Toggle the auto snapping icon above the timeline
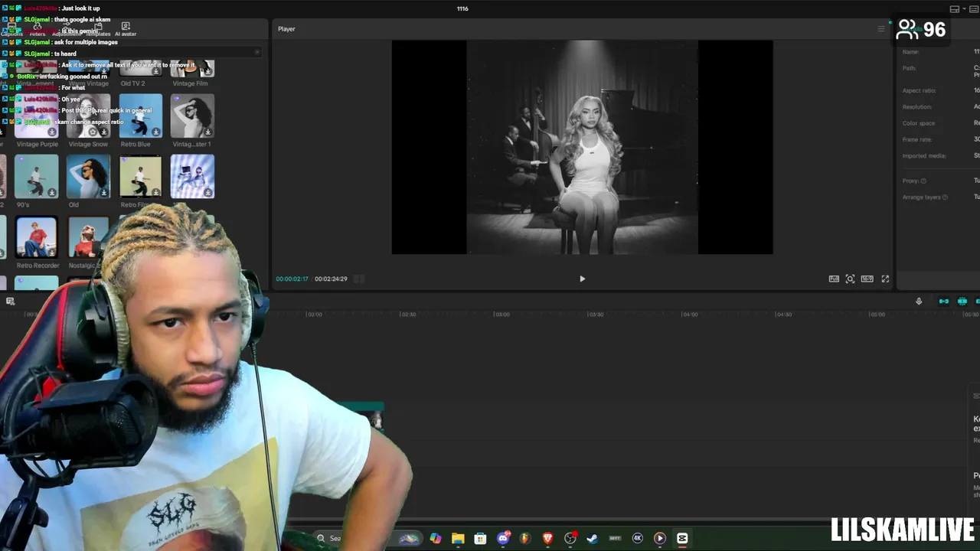Image resolution: width=980 pixels, height=551 pixels. click(x=962, y=301)
